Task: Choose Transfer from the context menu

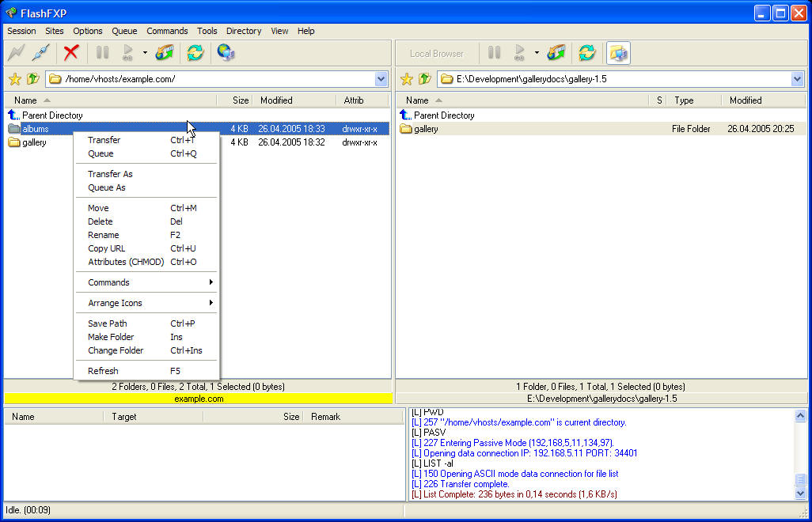Action: (104, 140)
